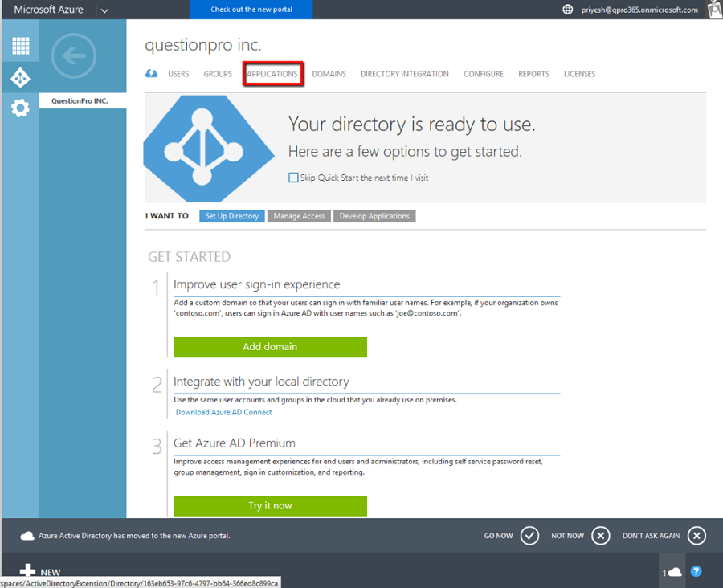This screenshot has height=588, width=723.
Task: Switch to the Applications tab
Action: (x=272, y=74)
